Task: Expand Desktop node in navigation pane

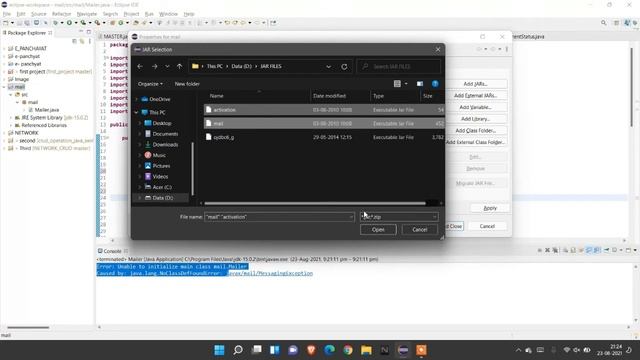Action: pyautogui.click(x=140, y=123)
